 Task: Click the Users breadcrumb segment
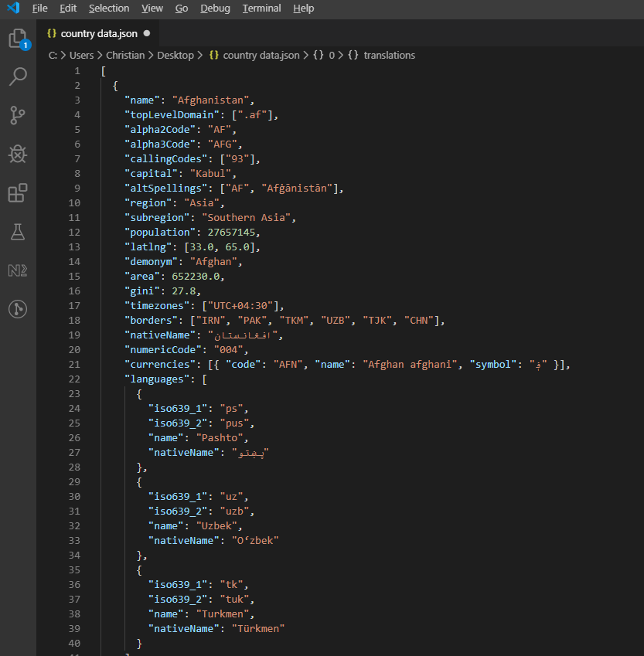point(82,55)
